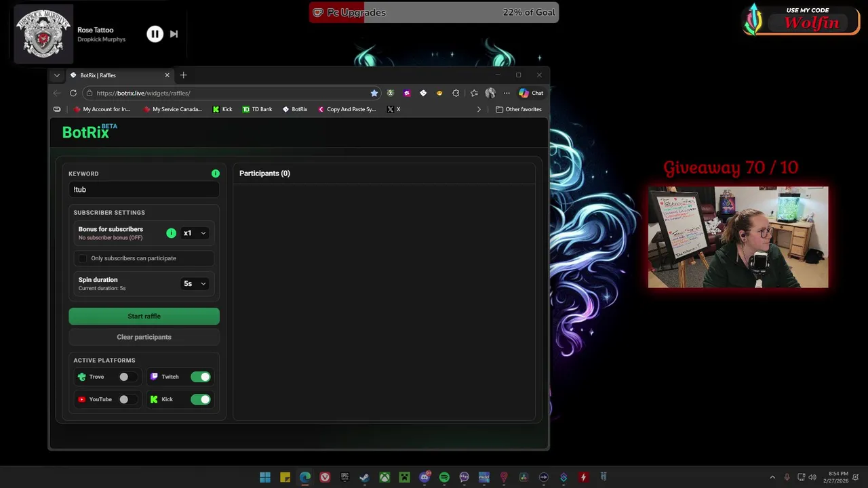Open the red lightning bolt app on taskbar

pos(583,477)
